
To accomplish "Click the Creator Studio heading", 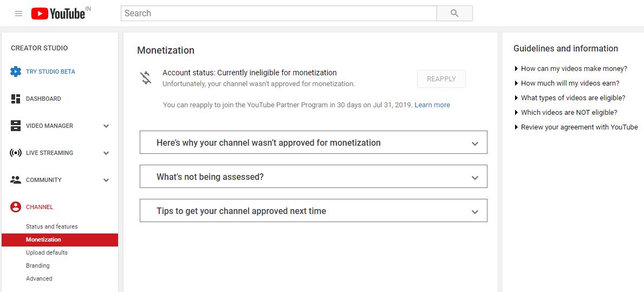I will click(x=40, y=48).
